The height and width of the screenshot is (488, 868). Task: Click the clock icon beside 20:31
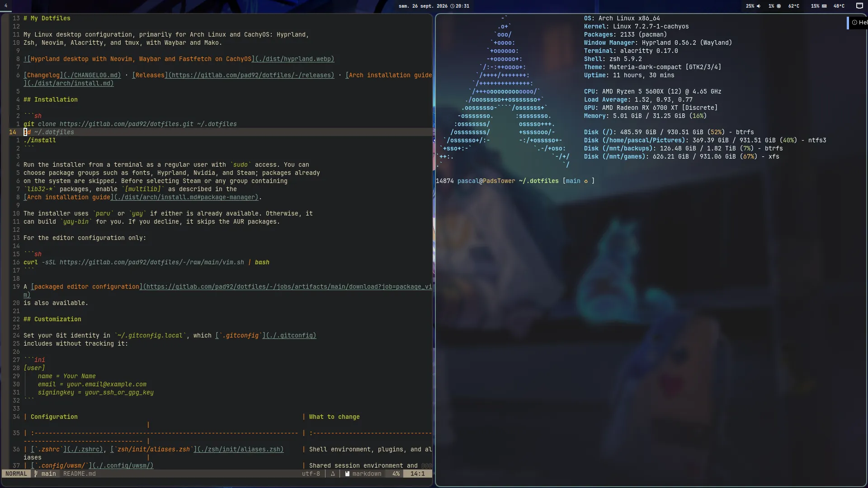(453, 6)
